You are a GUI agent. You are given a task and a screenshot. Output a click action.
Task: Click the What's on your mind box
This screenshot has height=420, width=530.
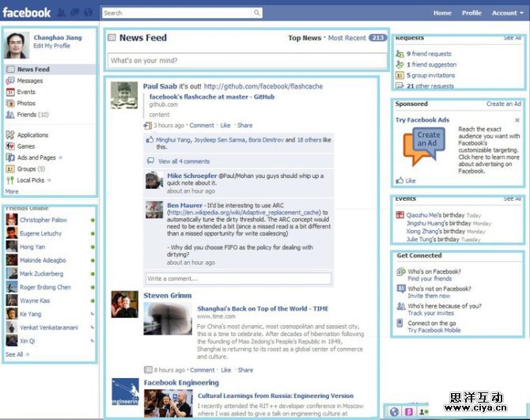248,60
